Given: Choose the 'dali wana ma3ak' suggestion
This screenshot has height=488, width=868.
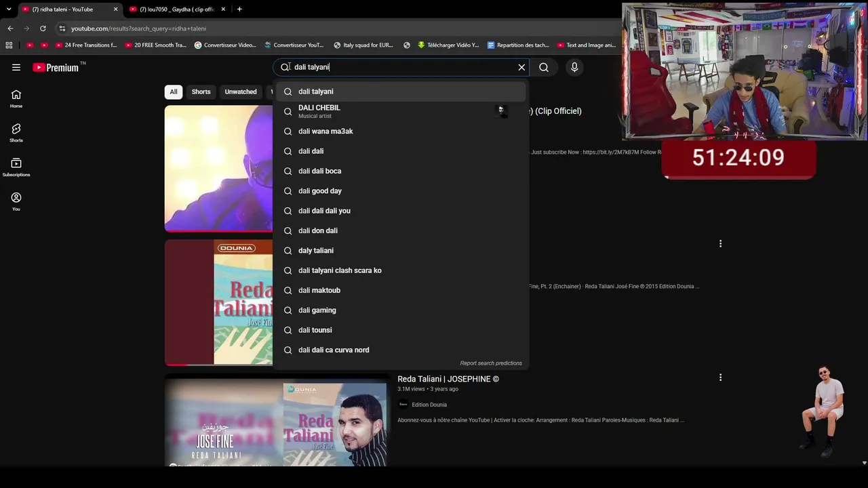Looking at the screenshot, I should tap(401, 131).
